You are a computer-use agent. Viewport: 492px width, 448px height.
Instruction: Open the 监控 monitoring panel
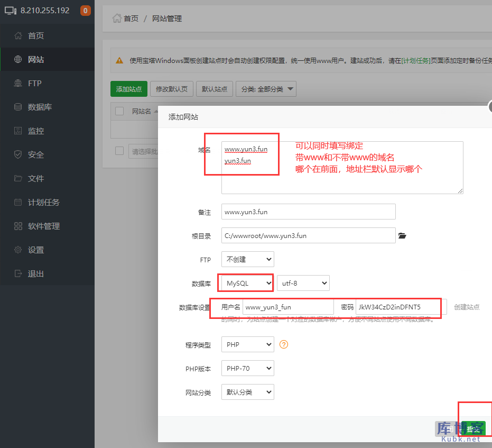tap(32, 131)
